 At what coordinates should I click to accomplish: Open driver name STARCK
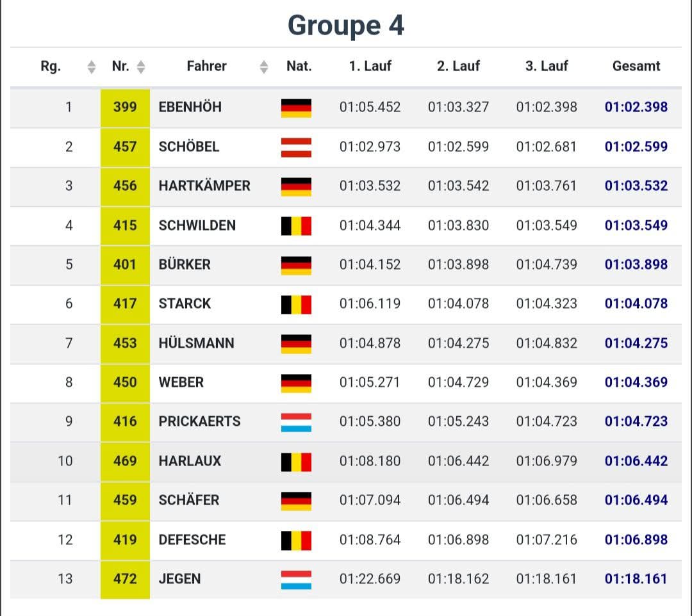click(185, 304)
